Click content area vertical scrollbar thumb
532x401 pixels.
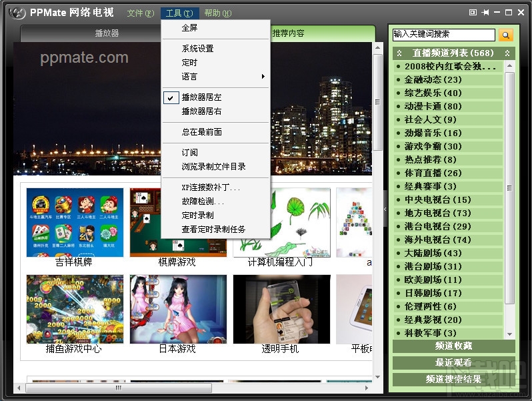377,102
